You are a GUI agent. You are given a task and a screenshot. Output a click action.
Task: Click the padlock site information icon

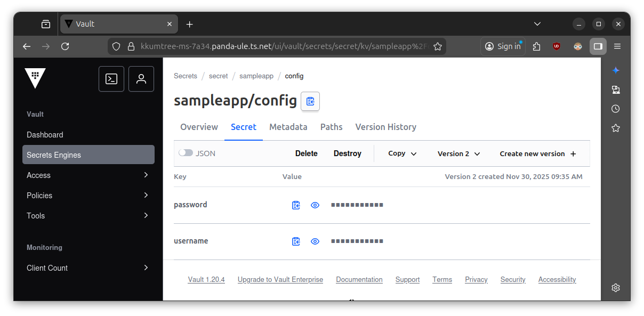(131, 46)
